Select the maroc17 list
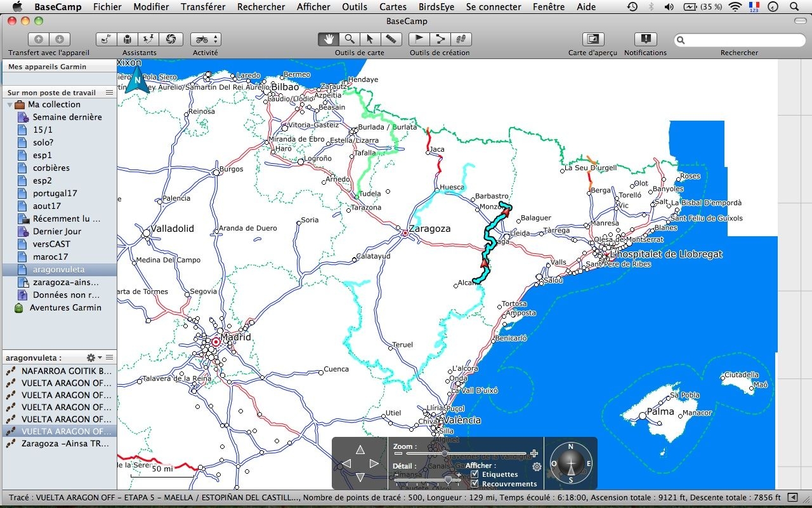Screen dimensions: 812x508 60,257
